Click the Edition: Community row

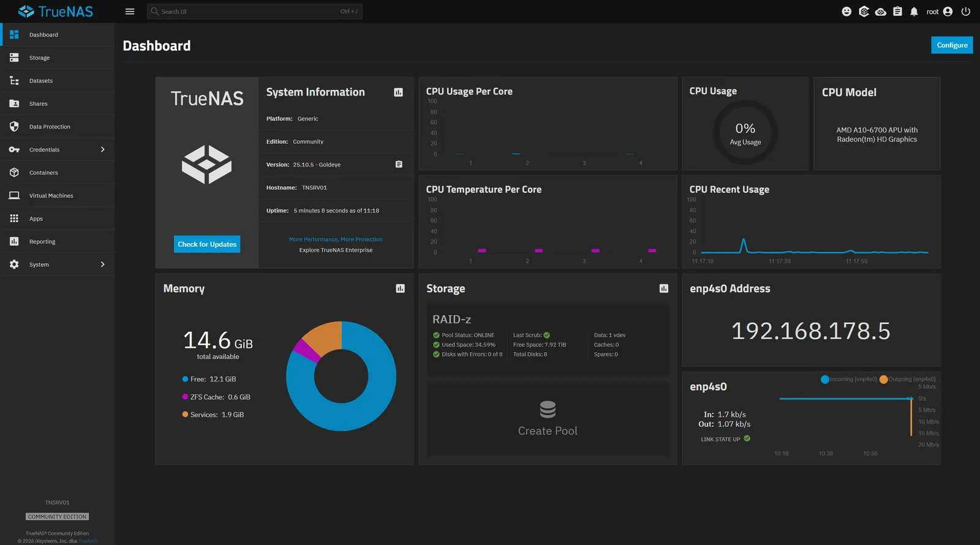click(336, 141)
